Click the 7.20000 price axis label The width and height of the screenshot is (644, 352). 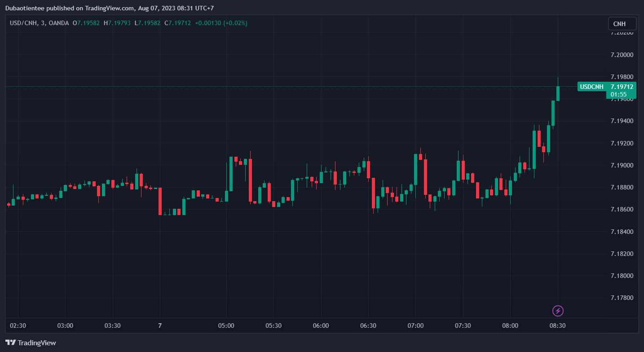[621, 55]
